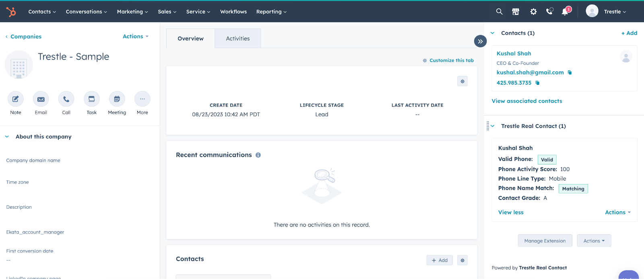Collapse the right sidebar with double-arrow button
This screenshot has width=644, height=279.
click(x=480, y=41)
